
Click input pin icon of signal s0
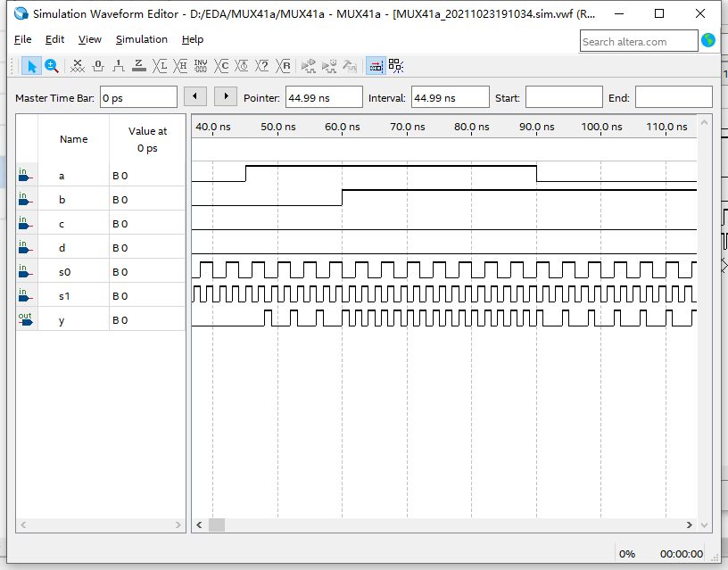(x=25, y=271)
